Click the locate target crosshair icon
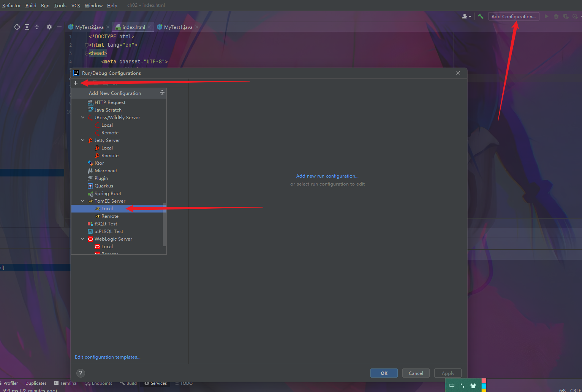This screenshot has width=582, height=392. (x=17, y=27)
